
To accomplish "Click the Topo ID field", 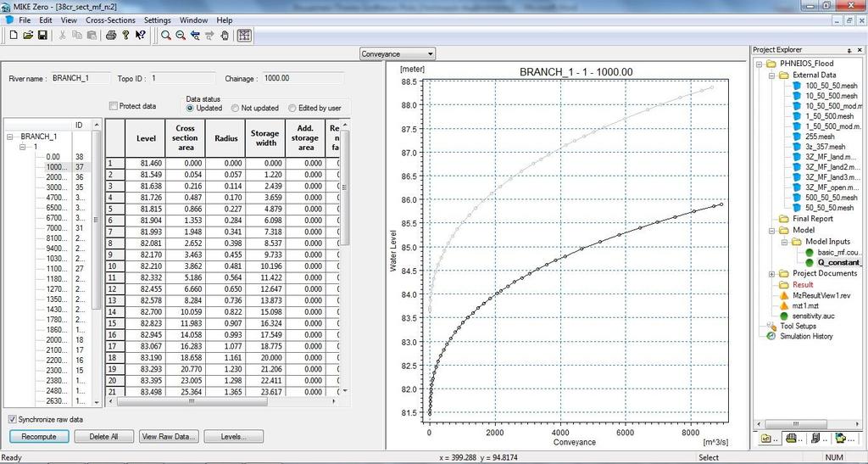I will (x=183, y=78).
